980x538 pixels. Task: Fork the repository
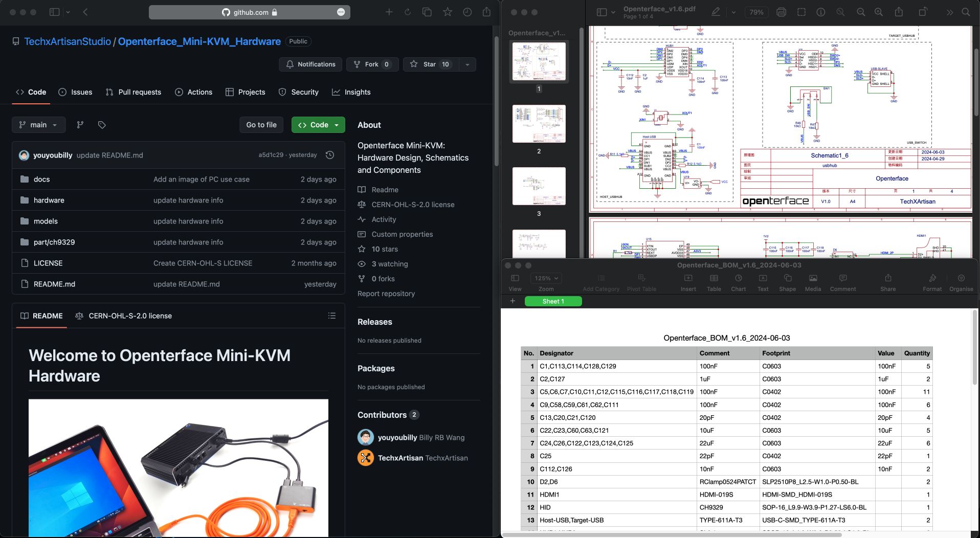point(372,64)
